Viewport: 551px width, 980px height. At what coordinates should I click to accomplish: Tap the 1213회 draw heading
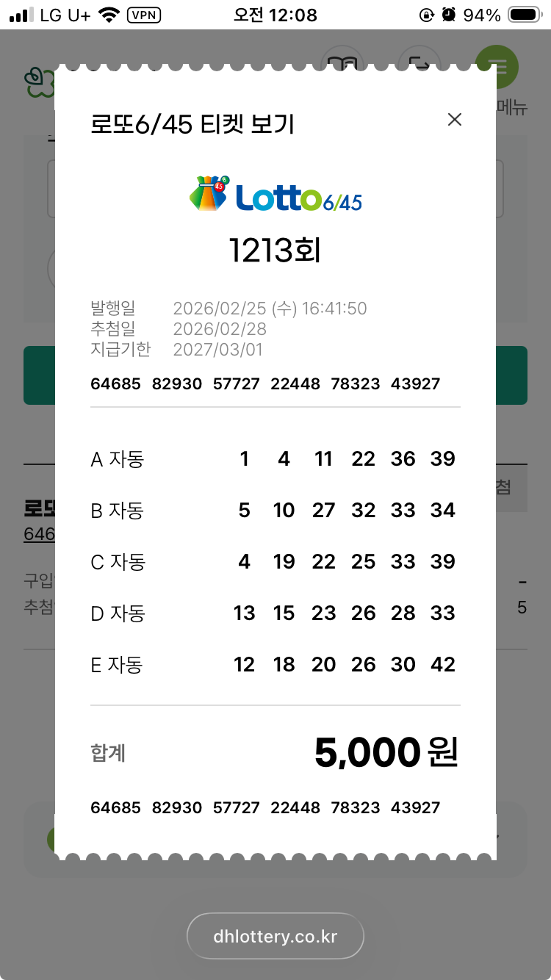point(275,251)
